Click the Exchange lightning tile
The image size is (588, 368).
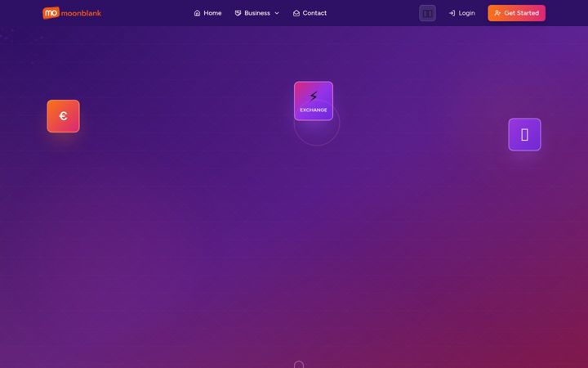(314, 101)
